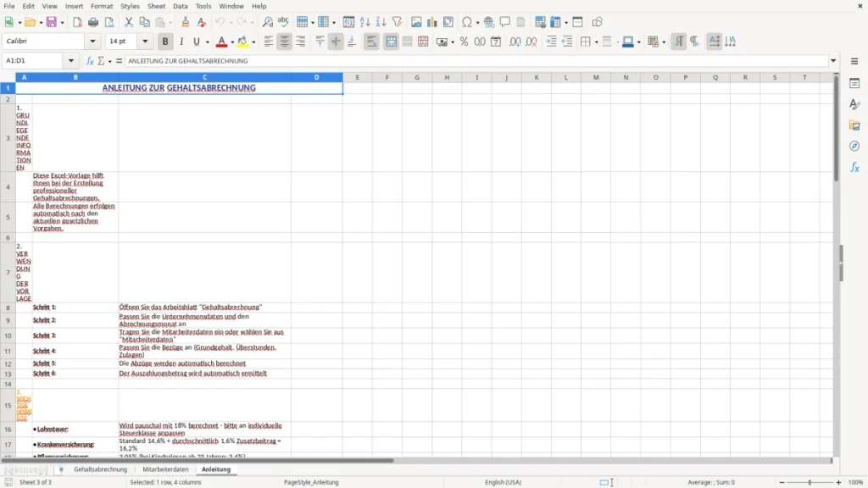This screenshot has height=488, width=868.
Task: Open the borders dropdown arrow
Action: coord(596,42)
